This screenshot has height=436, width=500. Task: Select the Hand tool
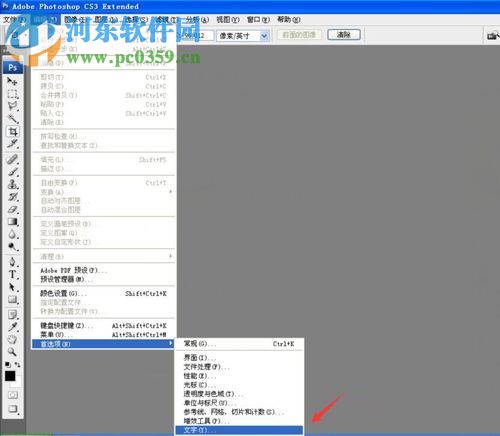(12, 339)
